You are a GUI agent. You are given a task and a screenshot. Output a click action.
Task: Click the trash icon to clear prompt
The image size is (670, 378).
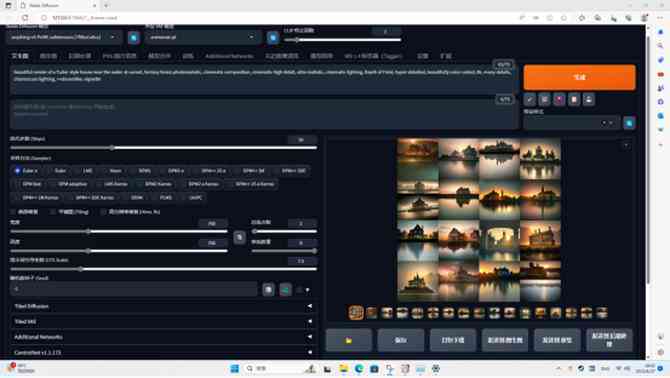tap(544, 100)
